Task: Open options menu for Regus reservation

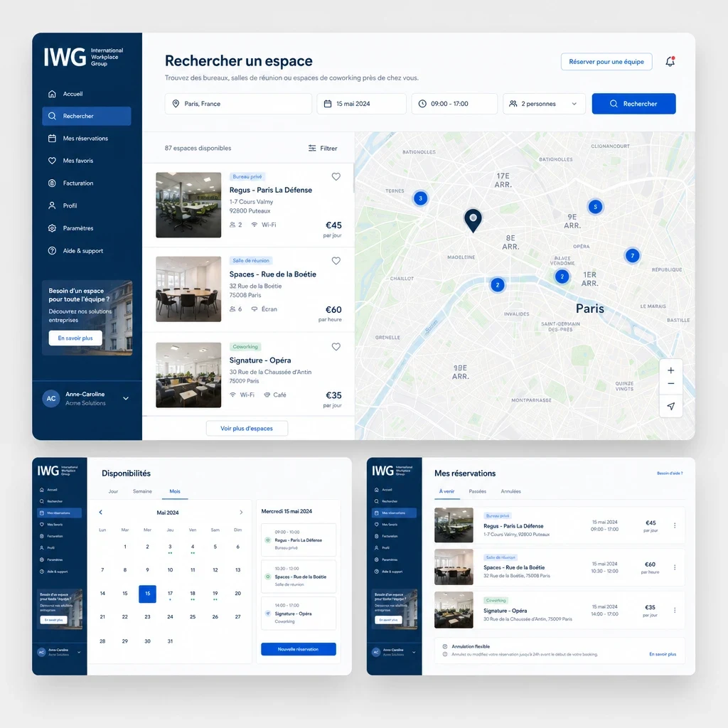Action: coord(675,525)
